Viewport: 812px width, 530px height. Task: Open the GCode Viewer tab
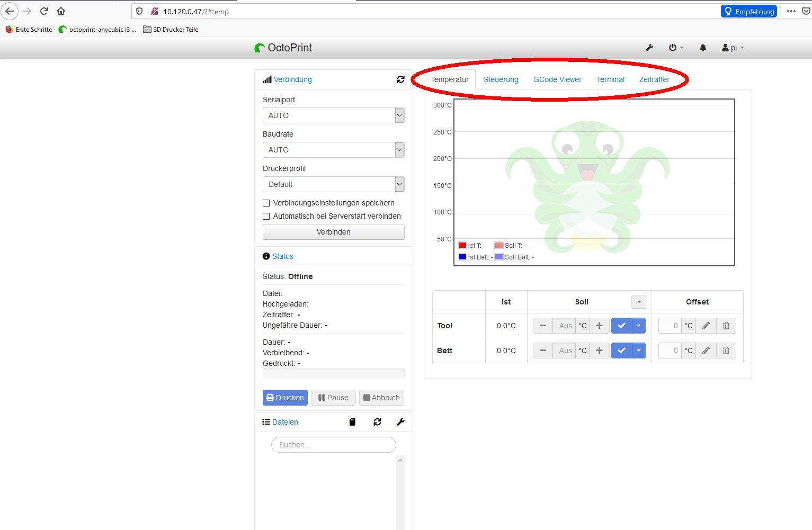click(557, 79)
